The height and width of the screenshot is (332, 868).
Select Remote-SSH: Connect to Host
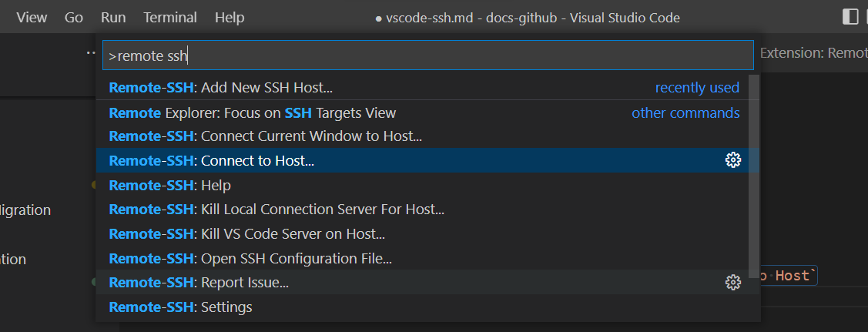pos(427,160)
